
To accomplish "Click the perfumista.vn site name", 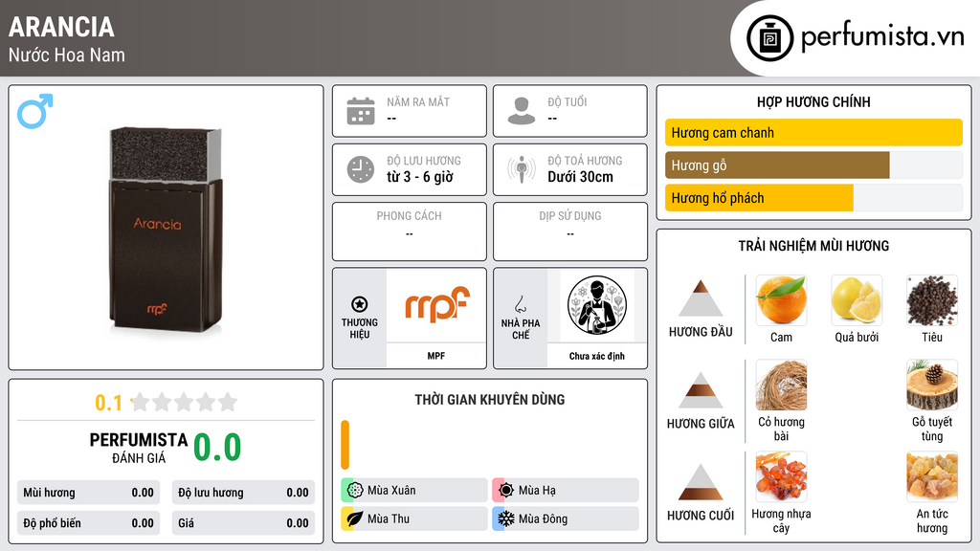I will (x=882, y=37).
